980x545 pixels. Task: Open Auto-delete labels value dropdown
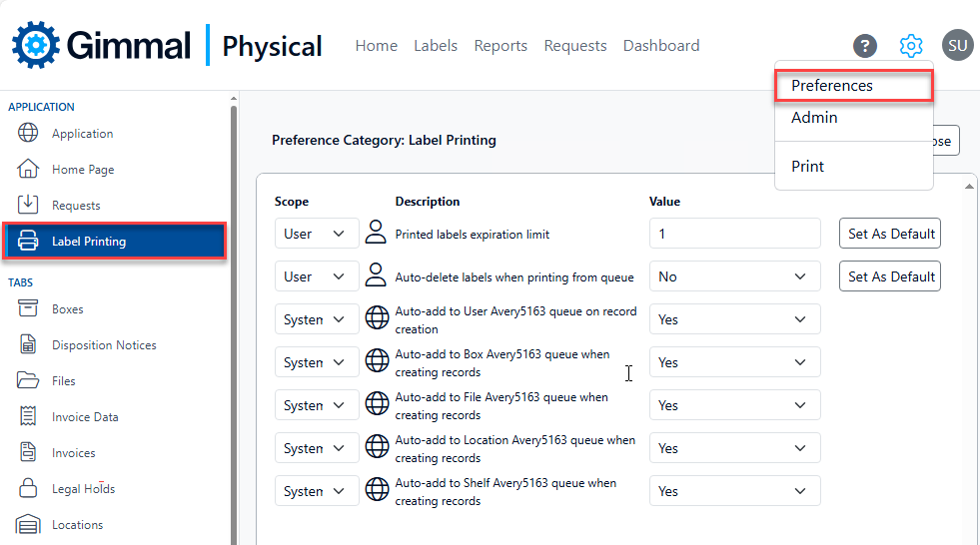click(734, 276)
